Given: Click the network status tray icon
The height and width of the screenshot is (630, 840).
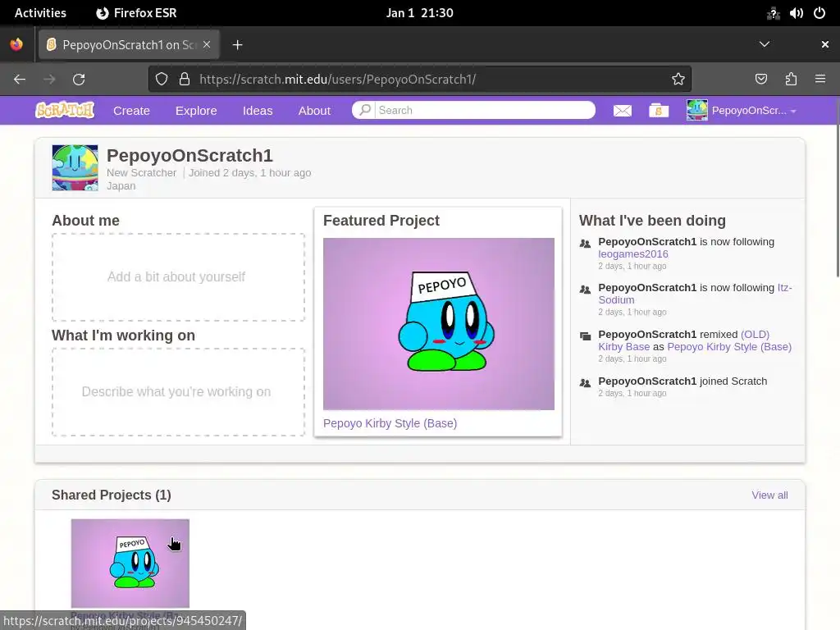Looking at the screenshot, I should 773,13.
